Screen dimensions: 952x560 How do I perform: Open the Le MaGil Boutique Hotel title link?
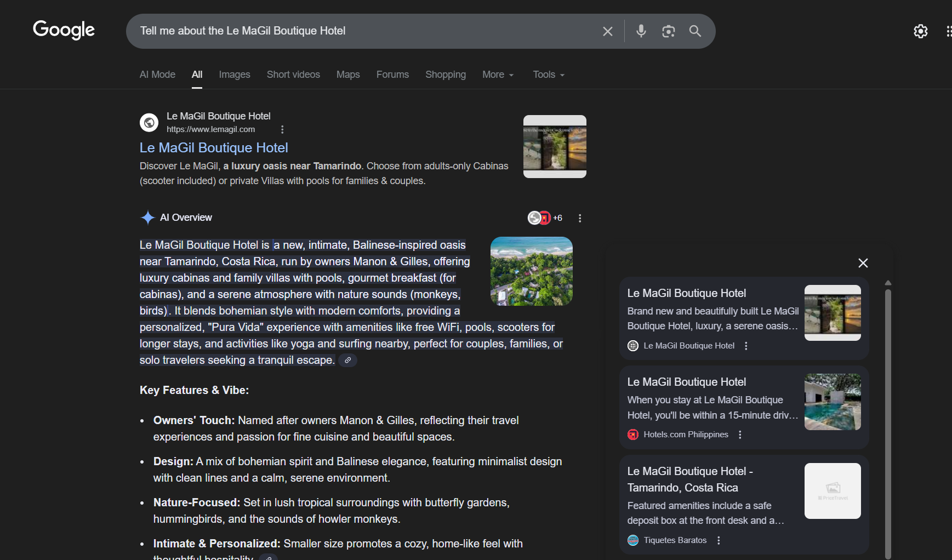(214, 148)
